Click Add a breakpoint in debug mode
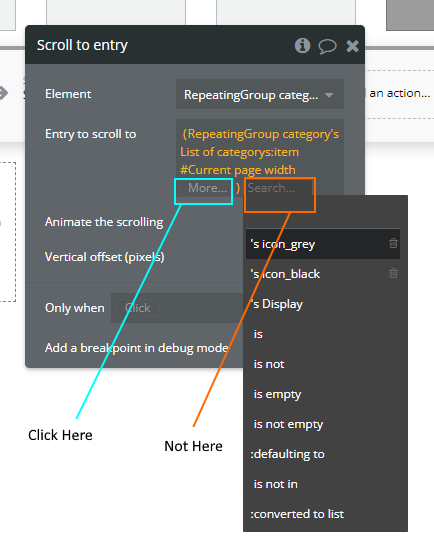 (x=136, y=348)
